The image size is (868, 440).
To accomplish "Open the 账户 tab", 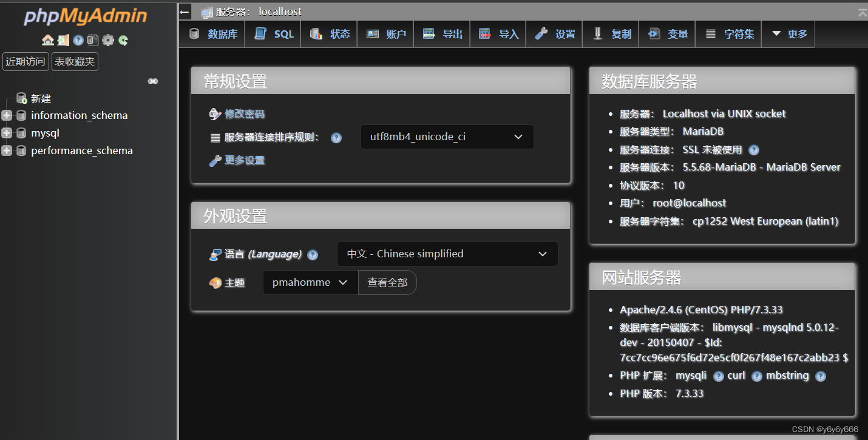I will click(x=386, y=34).
